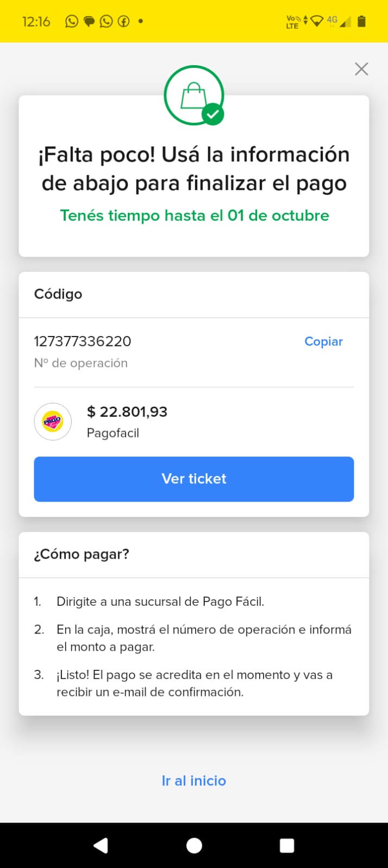Tap the Pagofacil logo icon
This screenshot has height=868, width=388.
coord(53,421)
